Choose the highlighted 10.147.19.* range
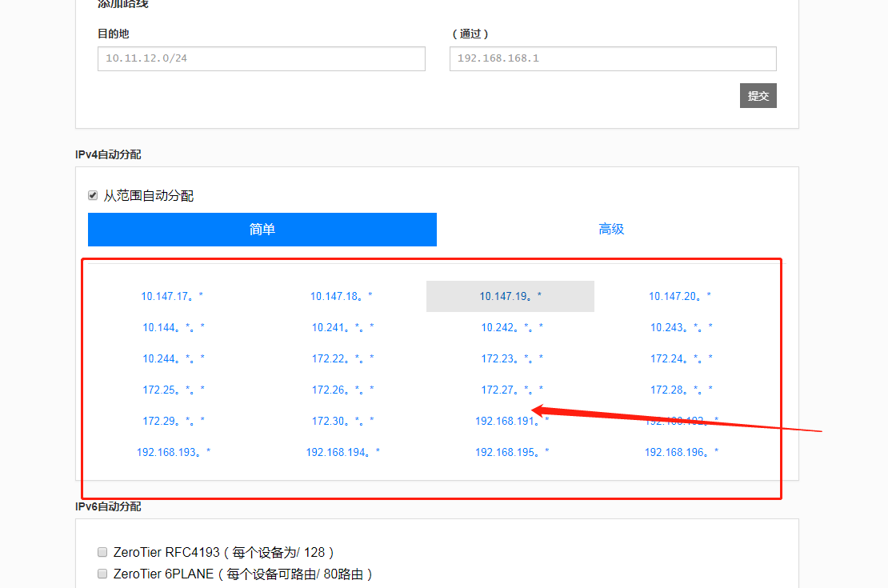This screenshot has height=588, width=888. [x=510, y=296]
